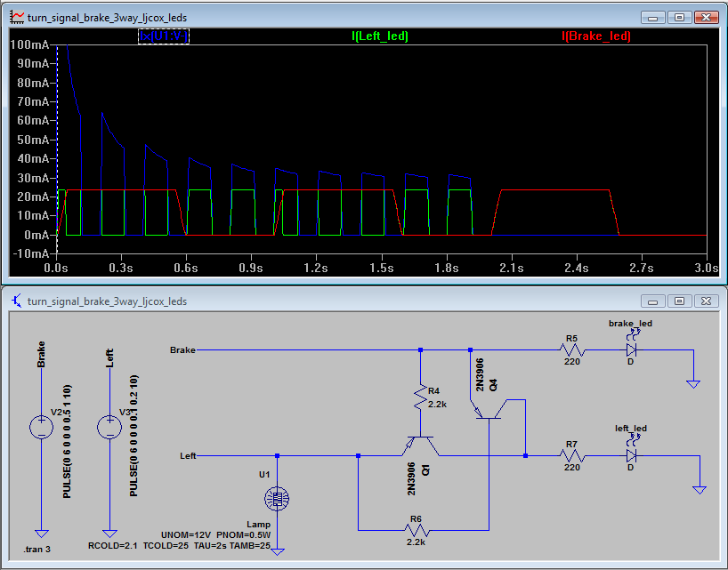Click the Left net label on schematic wire
Screen dimensions: 728x570
click(188, 456)
